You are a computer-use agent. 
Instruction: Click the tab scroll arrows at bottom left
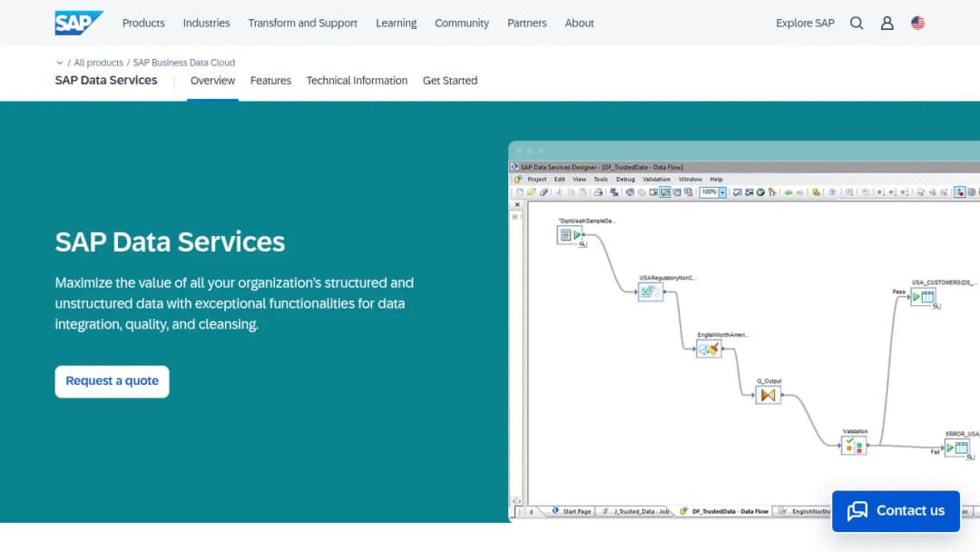[x=516, y=501]
